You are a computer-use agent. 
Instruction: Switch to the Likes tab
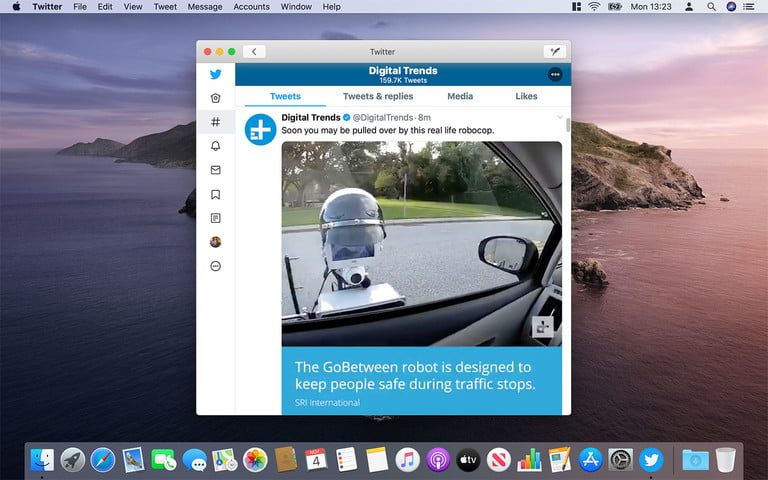[526, 96]
